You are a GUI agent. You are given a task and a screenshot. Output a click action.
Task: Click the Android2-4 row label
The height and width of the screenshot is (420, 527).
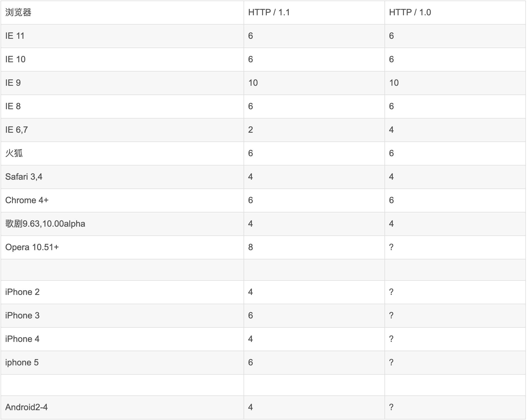(x=26, y=407)
